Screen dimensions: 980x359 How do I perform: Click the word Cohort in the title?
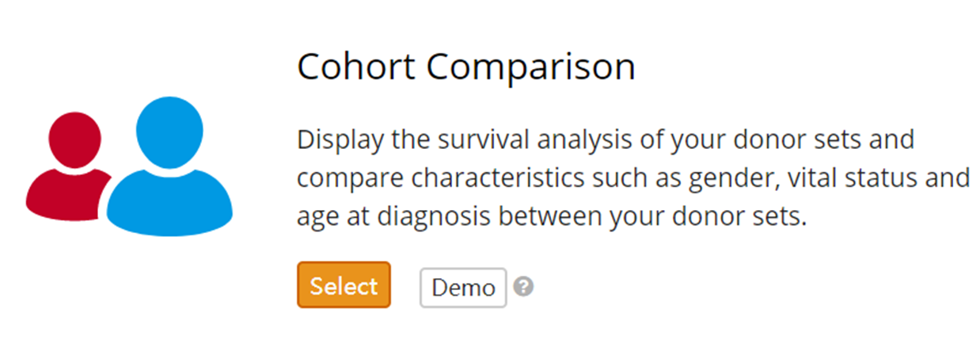point(357,67)
